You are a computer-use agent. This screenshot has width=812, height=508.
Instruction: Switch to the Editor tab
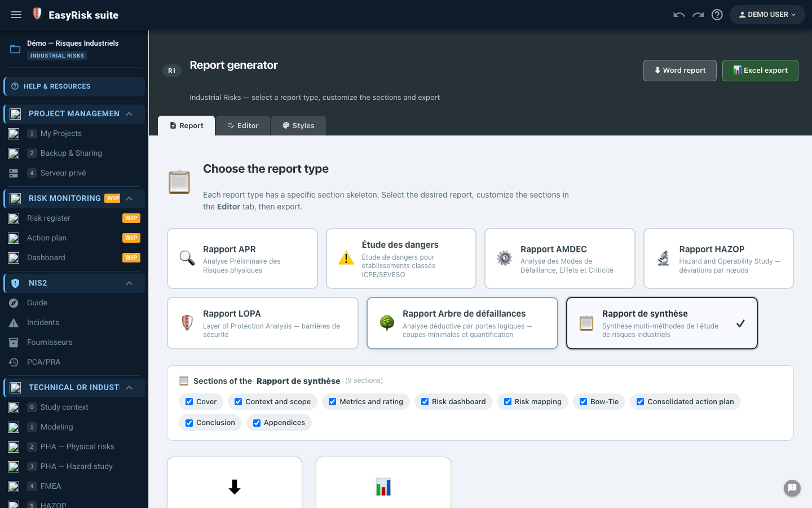point(243,125)
